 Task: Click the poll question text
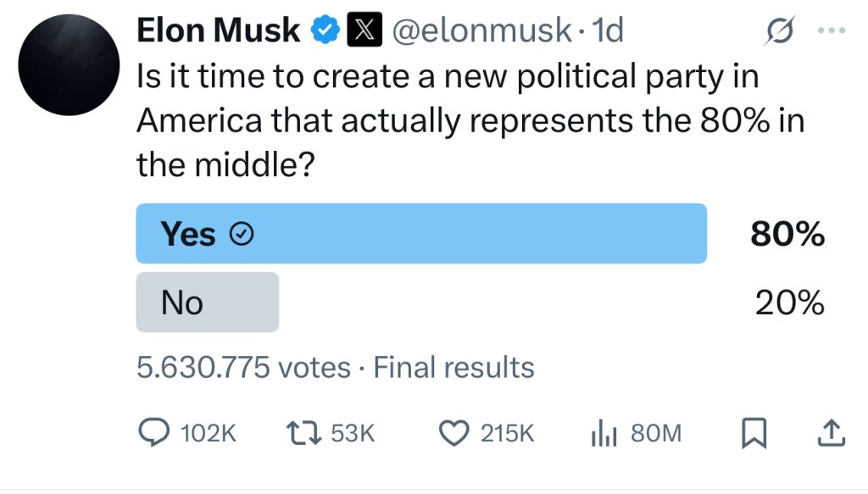(x=470, y=120)
